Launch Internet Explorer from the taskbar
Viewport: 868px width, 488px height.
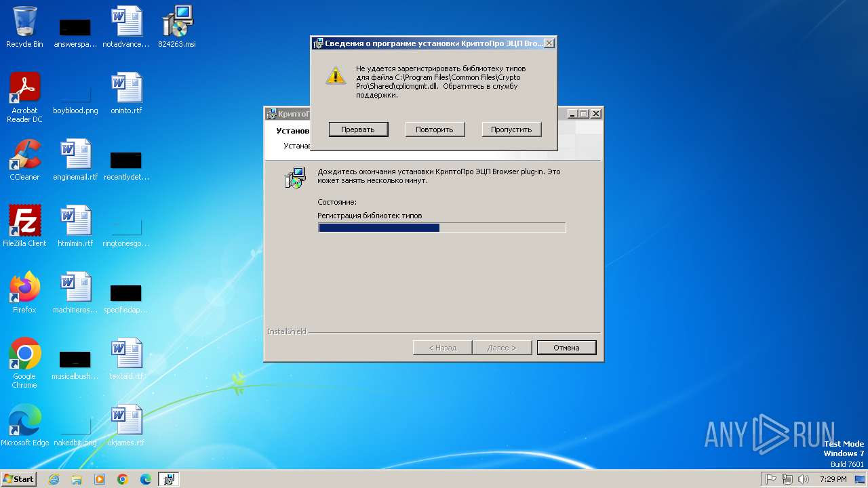click(x=54, y=479)
